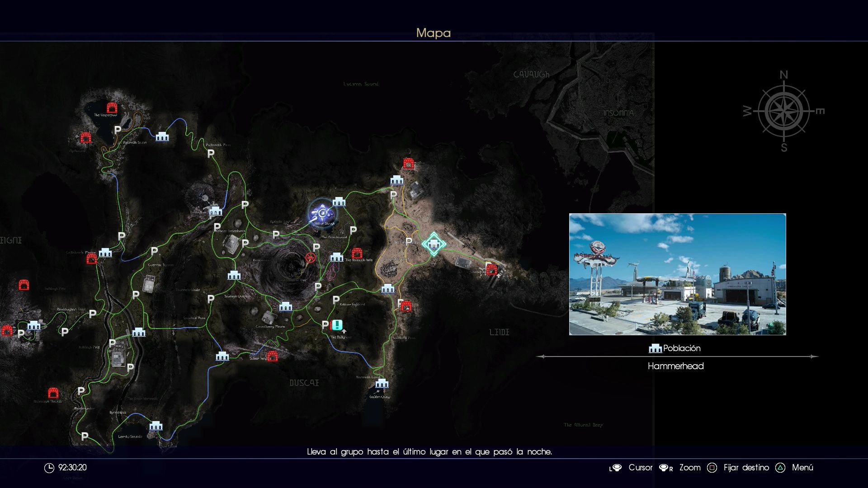This screenshot has height=488, width=868.
Task: Click the Galdin Quay town icon
Action: (x=382, y=384)
